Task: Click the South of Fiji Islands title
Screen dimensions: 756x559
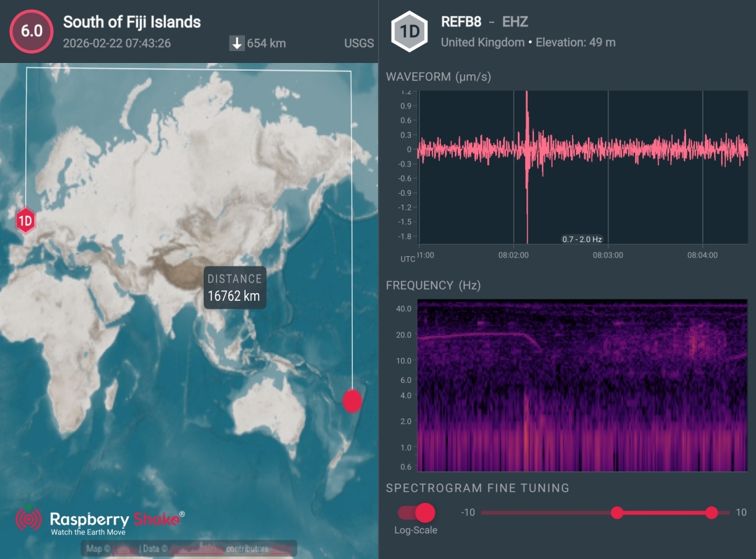Action: [x=132, y=22]
